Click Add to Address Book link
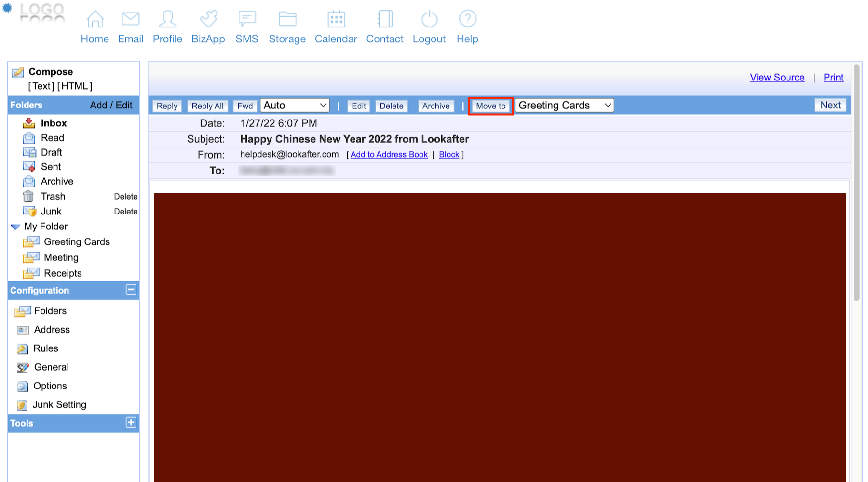The image size is (868, 482). (x=389, y=155)
